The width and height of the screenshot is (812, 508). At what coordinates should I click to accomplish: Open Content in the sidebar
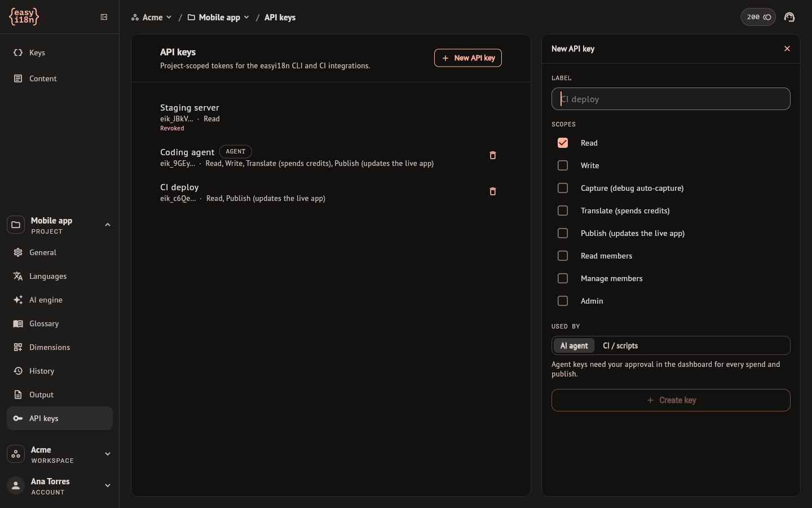tap(59, 78)
